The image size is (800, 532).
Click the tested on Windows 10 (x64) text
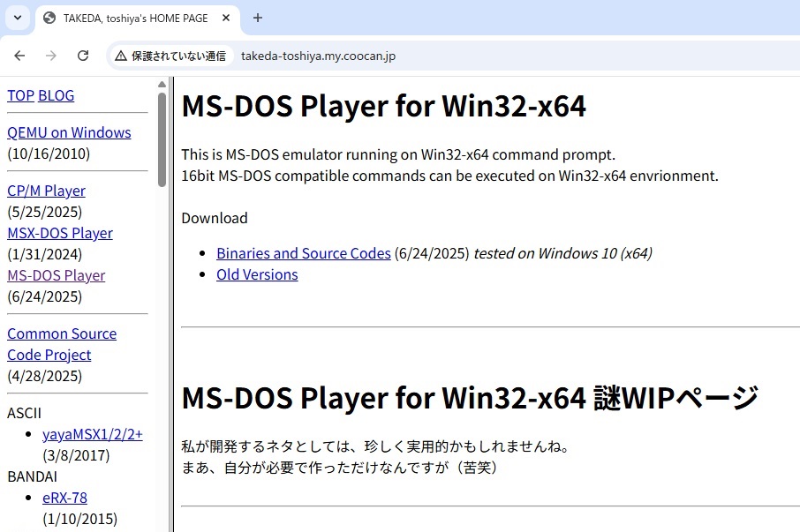(x=562, y=253)
